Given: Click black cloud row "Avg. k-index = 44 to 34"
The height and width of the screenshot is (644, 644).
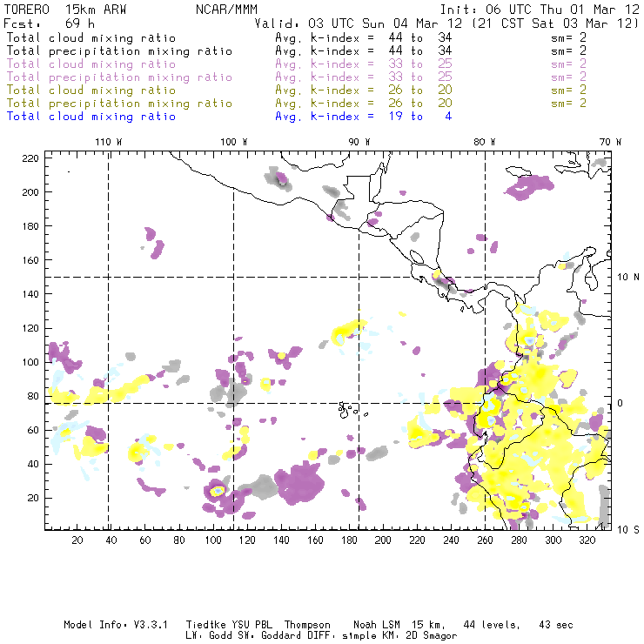Looking at the screenshot, I should pyautogui.click(x=364, y=37).
